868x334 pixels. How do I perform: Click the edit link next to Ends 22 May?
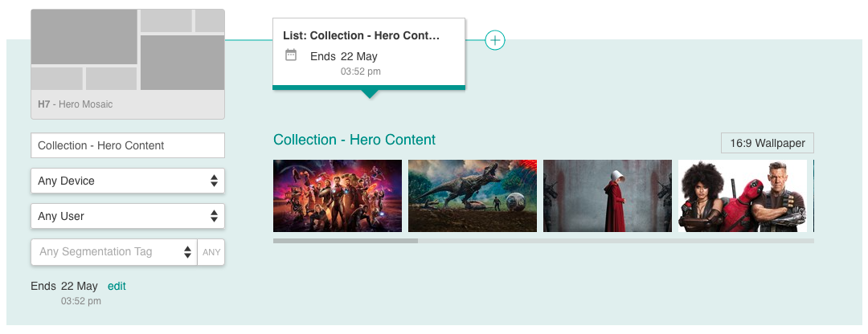click(117, 286)
